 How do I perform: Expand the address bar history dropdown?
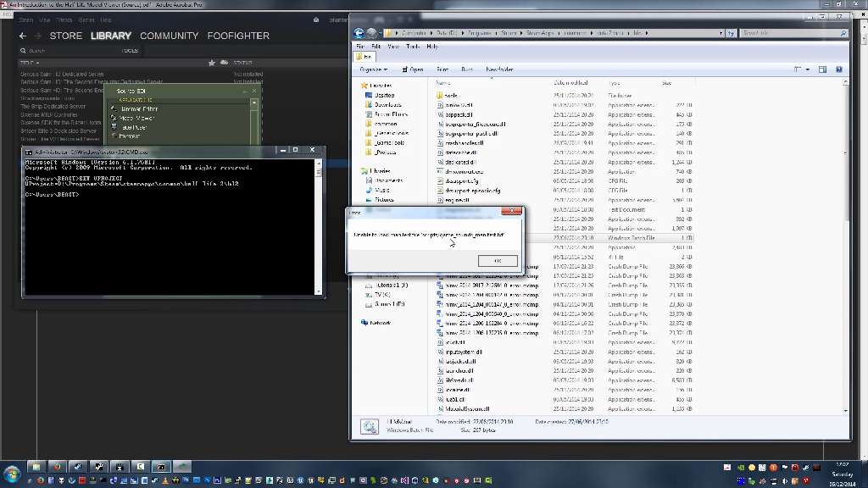tap(722, 33)
